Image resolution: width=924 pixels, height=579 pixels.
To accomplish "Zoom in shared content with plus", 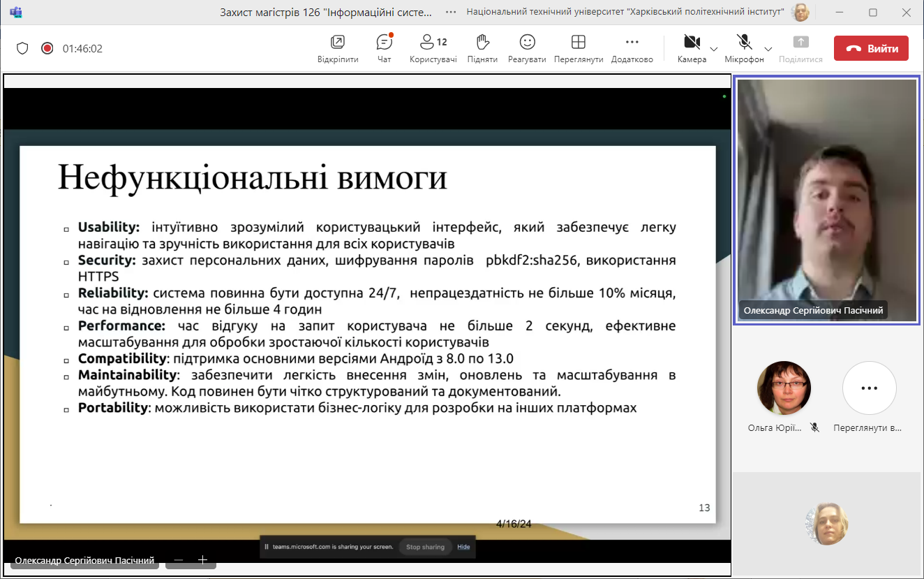I will pyautogui.click(x=202, y=560).
